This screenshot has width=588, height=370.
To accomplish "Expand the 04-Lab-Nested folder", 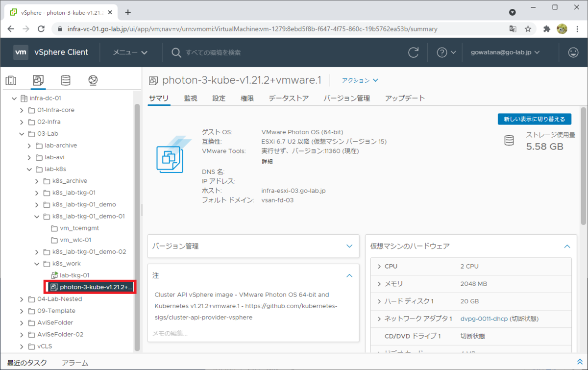I will pyautogui.click(x=22, y=298).
